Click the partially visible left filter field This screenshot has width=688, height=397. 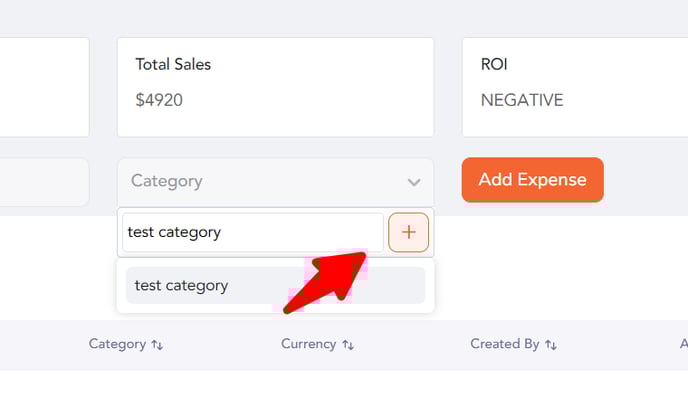pos(44,182)
